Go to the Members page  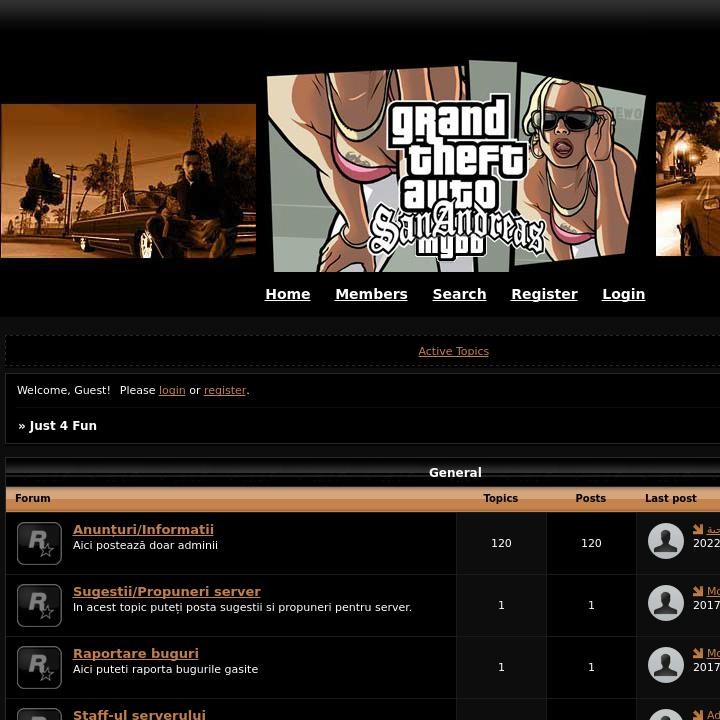tap(371, 294)
